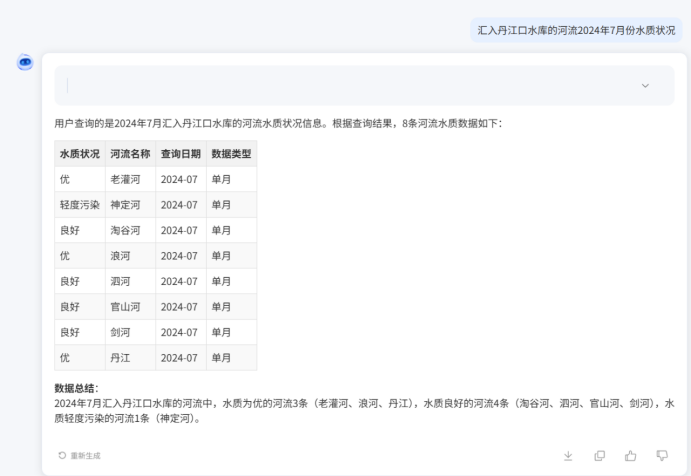
Task: Click the 良好 status for 官山河
Action: 80,307
